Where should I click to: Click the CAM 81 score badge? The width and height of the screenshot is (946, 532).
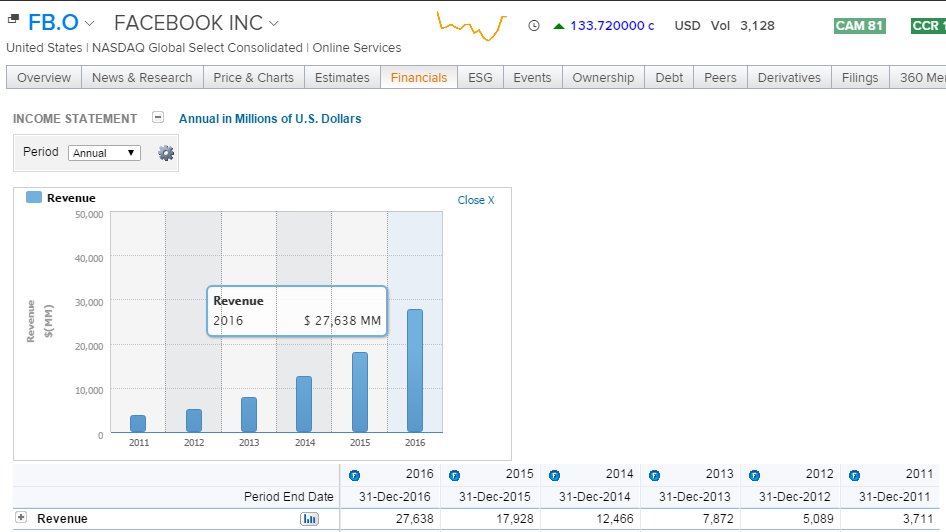pos(860,26)
